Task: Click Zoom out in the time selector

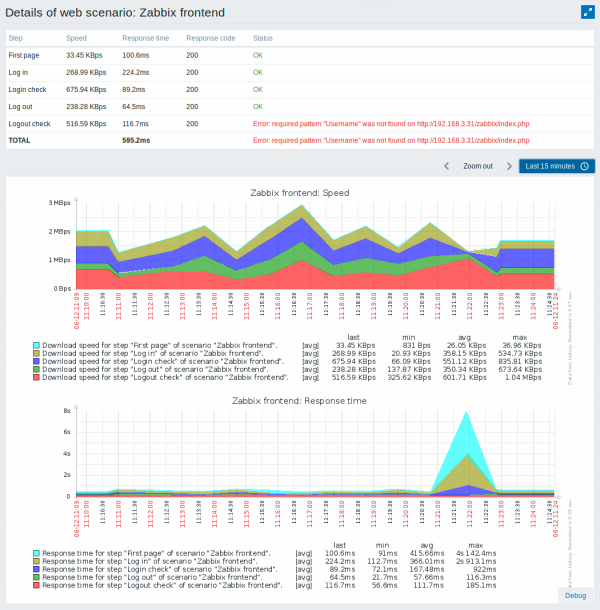Action: 477,166
